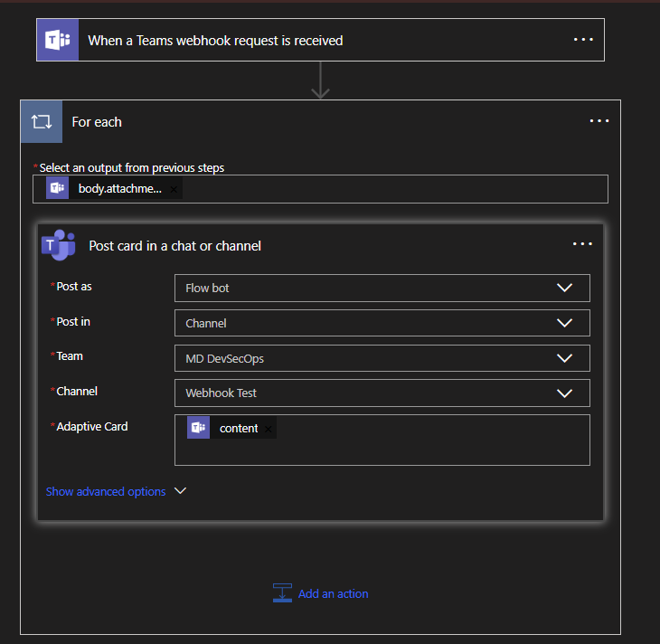Open Post card action ellipsis menu
The width and height of the screenshot is (660, 644).
(x=582, y=244)
